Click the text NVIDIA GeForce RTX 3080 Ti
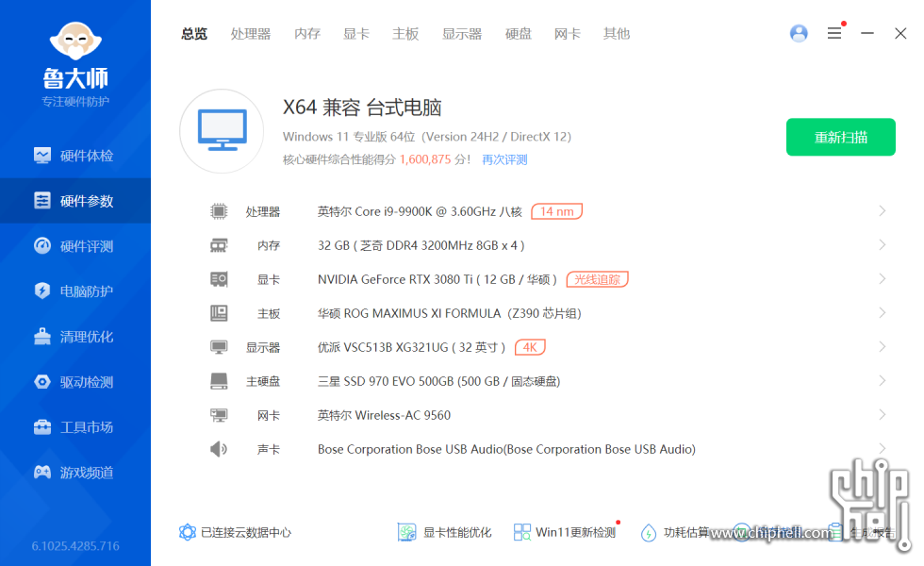The image size is (924, 566). click(x=395, y=279)
